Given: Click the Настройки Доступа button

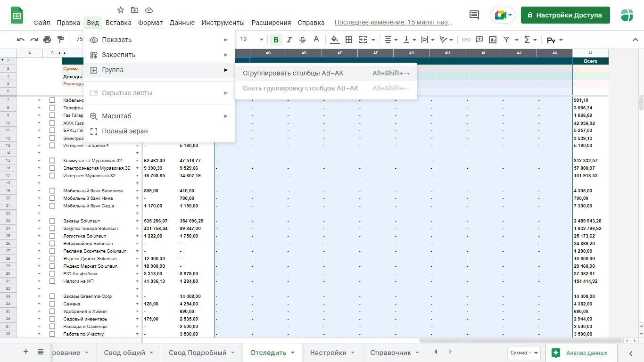Looking at the screenshot, I should coord(565,15).
